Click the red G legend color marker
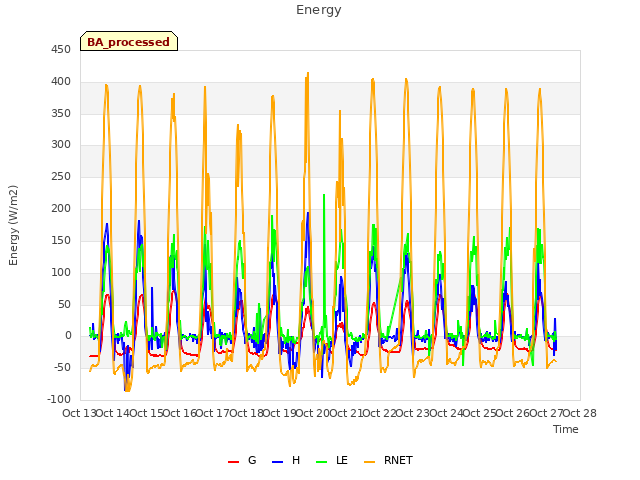 233,462
